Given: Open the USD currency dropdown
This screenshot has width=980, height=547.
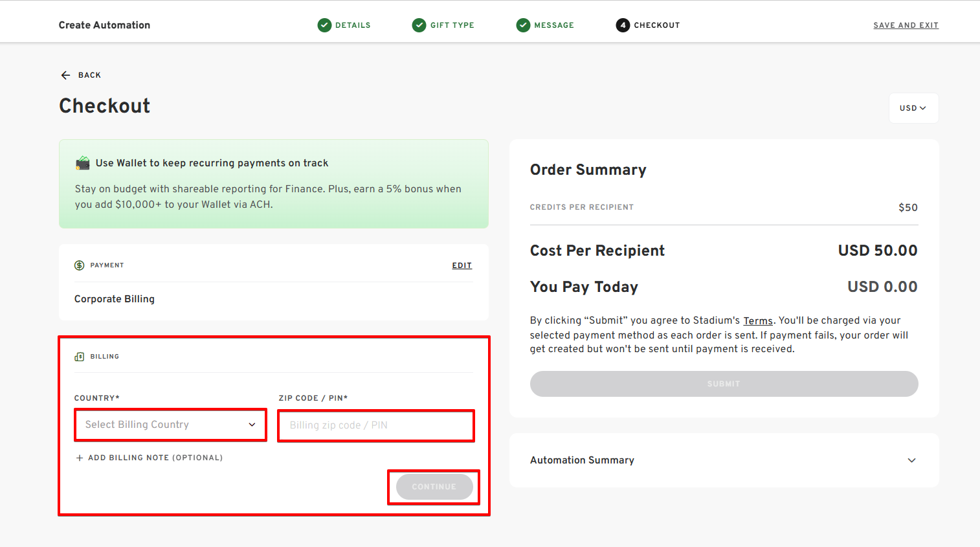Looking at the screenshot, I should [x=913, y=108].
